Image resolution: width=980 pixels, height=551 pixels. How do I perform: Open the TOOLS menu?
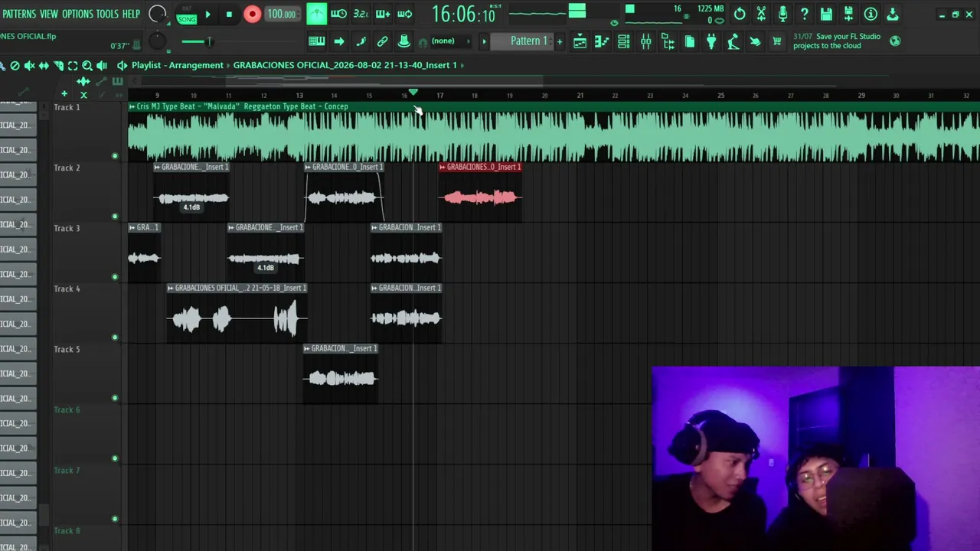coord(107,14)
